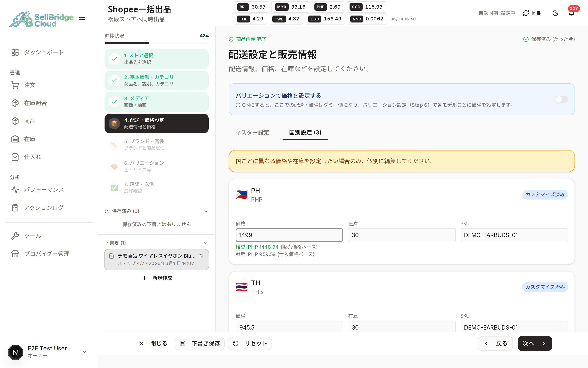Viewport: 588px width, 368px height.
Task: Switch to マスター設定 tab
Action: tap(252, 132)
